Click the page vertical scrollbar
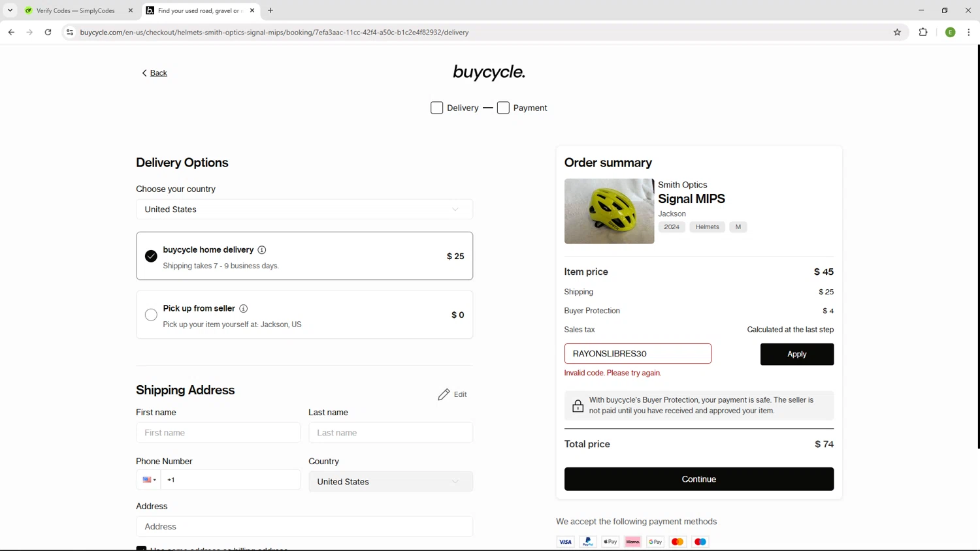This screenshot has height=551, width=980. (978, 247)
